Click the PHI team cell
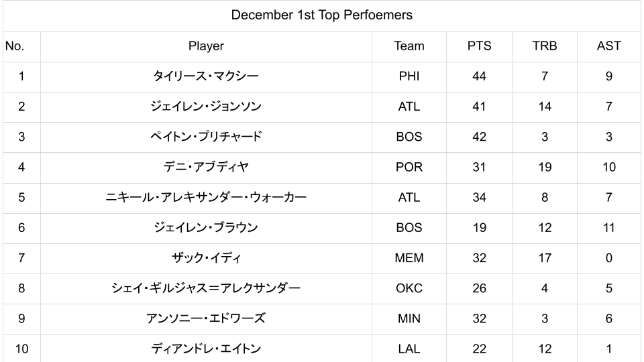 [x=409, y=76]
